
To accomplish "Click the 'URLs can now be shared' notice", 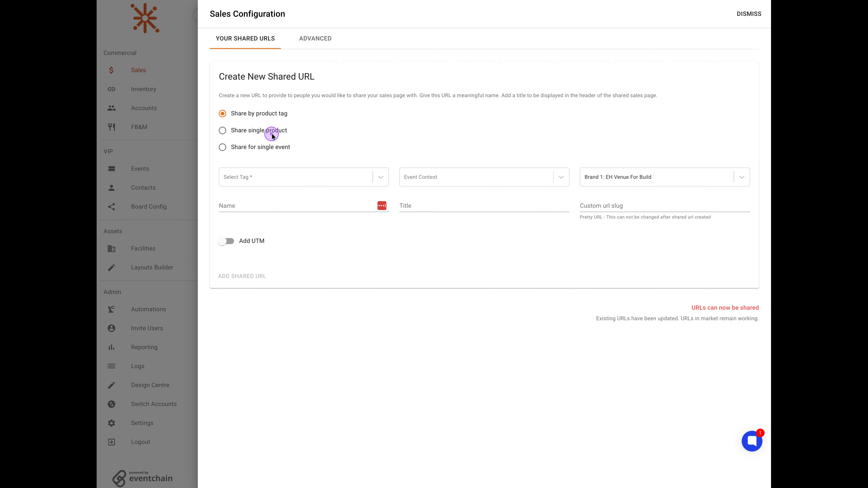I will [x=725, y=308].
